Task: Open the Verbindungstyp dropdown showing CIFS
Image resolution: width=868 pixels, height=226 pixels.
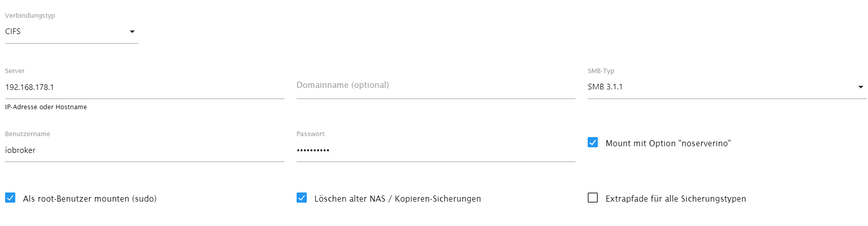Action: pyautogui.click(x=66, y=31)
